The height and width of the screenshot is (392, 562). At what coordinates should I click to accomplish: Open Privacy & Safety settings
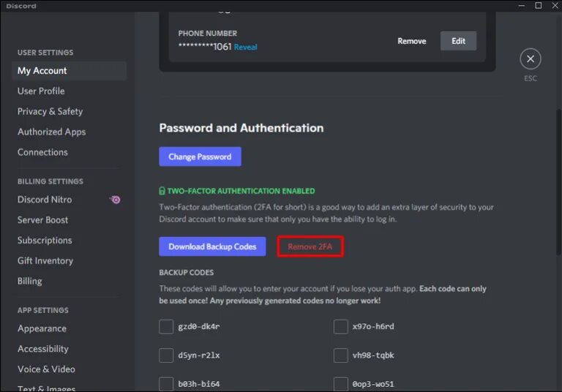[x=50, y=112]
